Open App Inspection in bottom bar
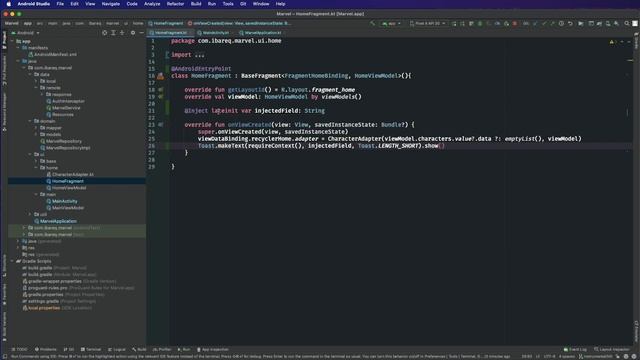This screenshot has width=640, height=360. 213,349
